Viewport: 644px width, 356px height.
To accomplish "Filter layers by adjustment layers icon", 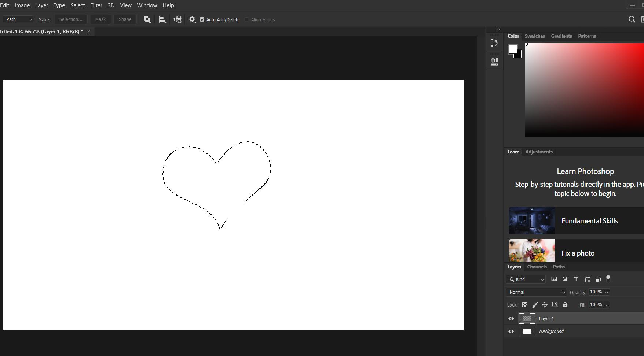I will pos(565,279).
